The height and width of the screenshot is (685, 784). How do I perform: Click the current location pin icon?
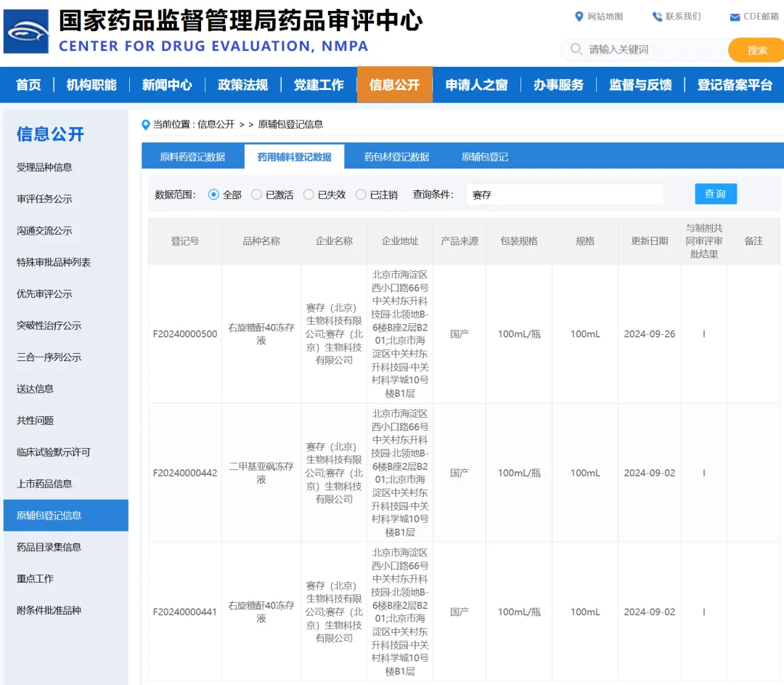146,124
